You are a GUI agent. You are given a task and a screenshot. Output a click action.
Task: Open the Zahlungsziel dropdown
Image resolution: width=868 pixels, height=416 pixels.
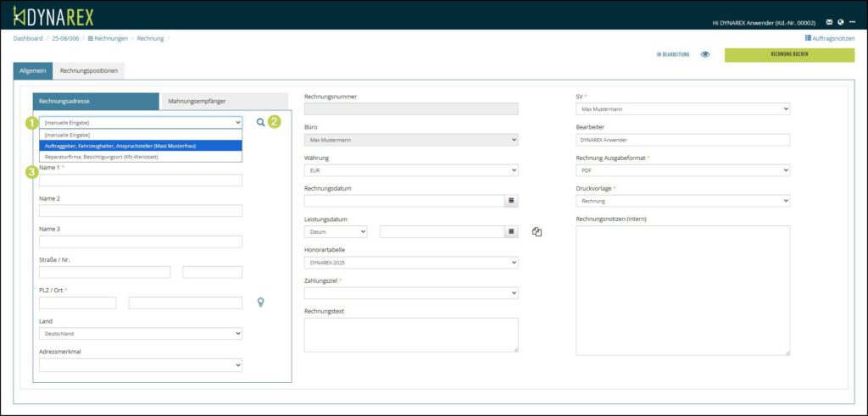click(410, 293)
